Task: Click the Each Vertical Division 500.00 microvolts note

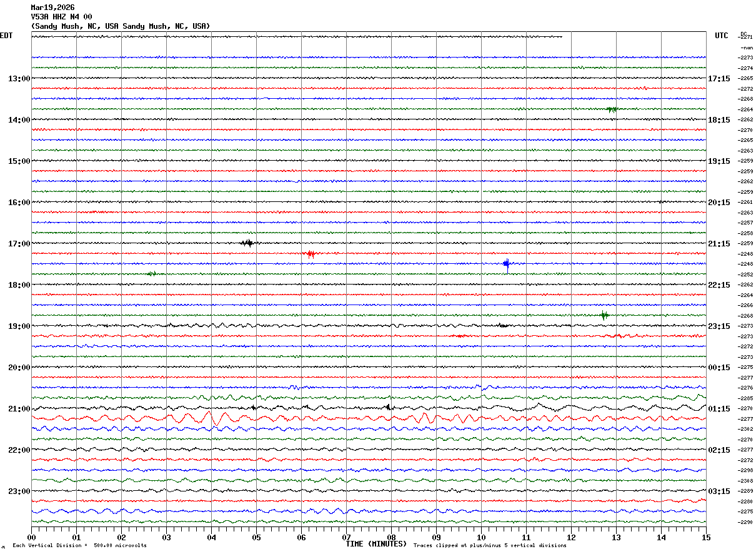Action: tap(79, 546)
